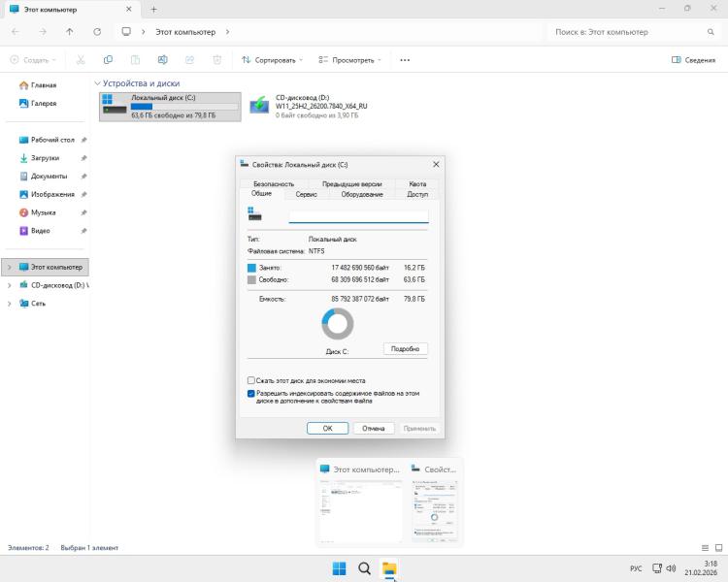
Task: Enable 'Сжать этот диск' checkbox
Action: tap(251, 381)
